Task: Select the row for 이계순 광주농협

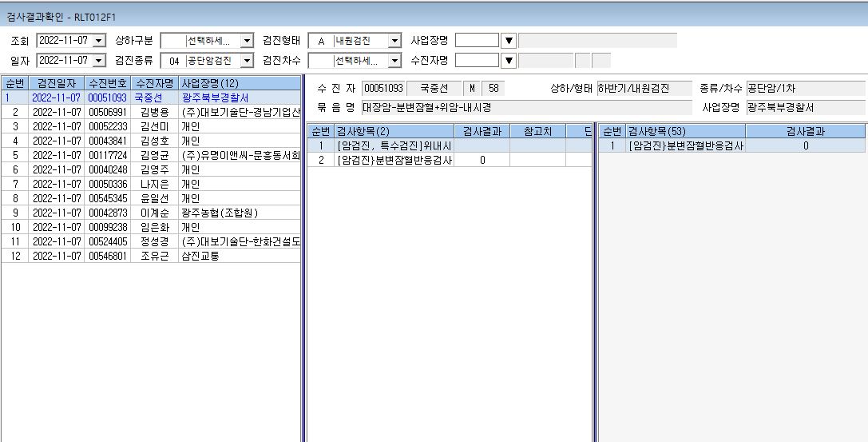Action: 151,212
